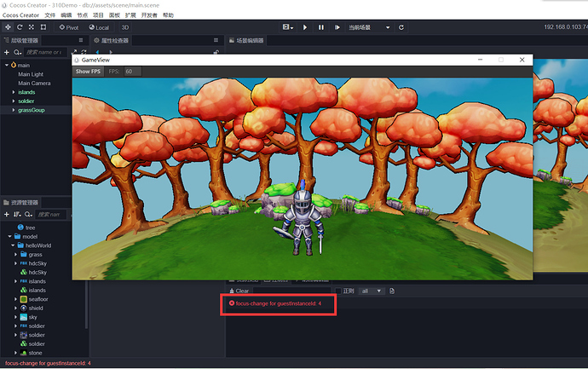588x369 pixels.
Task: Toggle Pivot/Center gizmo mode
Action: click(69, 27)
